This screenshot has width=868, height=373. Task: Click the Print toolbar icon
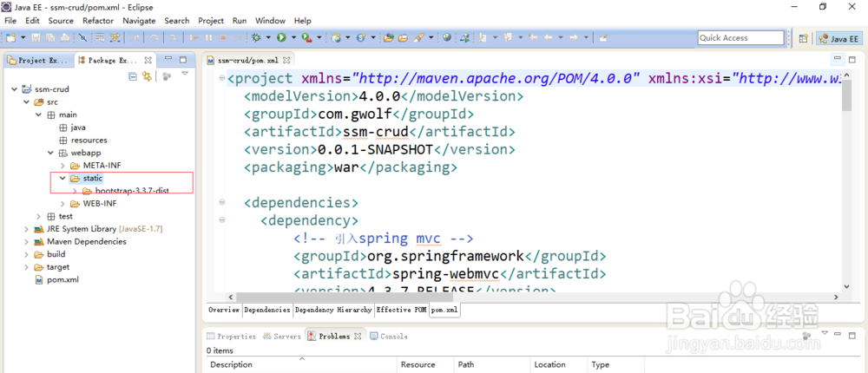[x=65, y=37]
